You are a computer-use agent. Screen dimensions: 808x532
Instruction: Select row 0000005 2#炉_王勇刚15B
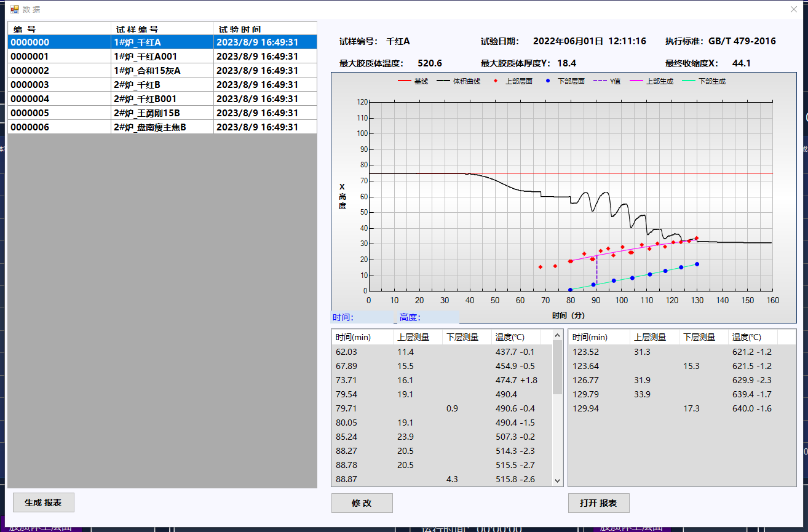(x=162, y=113)
